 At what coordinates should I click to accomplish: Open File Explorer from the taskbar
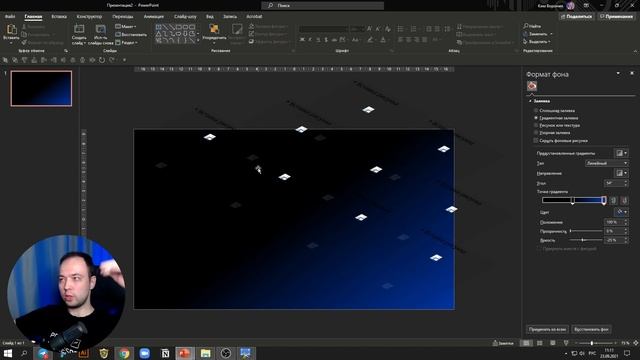click(205, 353)
